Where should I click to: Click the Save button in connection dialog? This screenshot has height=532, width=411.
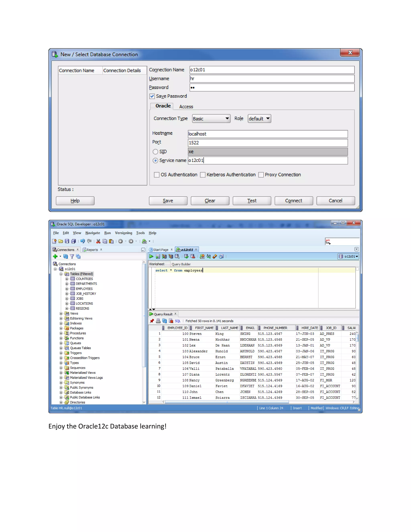[x=168, y=201]
